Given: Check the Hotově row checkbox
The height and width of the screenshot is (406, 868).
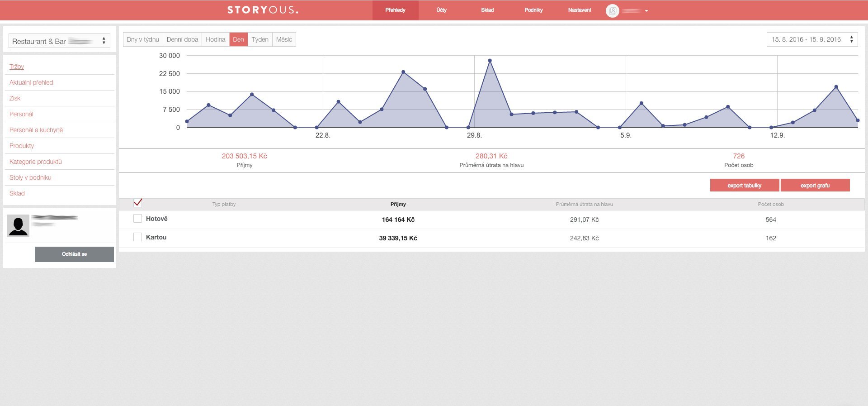Looking at the screenshot, I should [x=138, y=219].
